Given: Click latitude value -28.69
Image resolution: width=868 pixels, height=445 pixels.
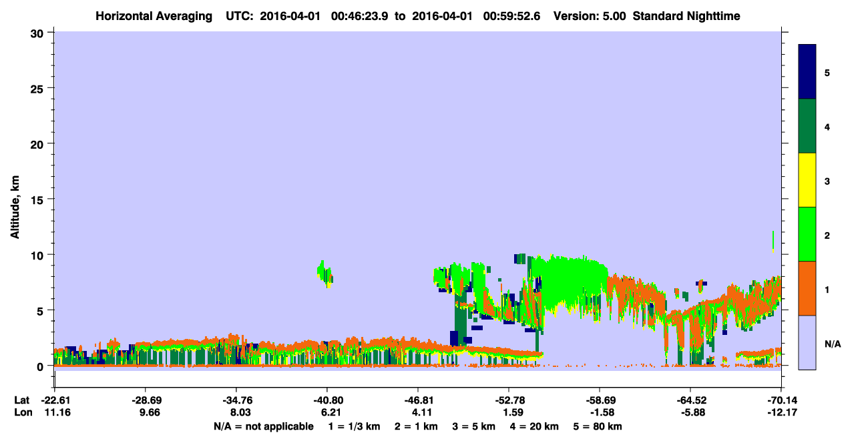Looking at the screenshot, I should click(145, 400).
